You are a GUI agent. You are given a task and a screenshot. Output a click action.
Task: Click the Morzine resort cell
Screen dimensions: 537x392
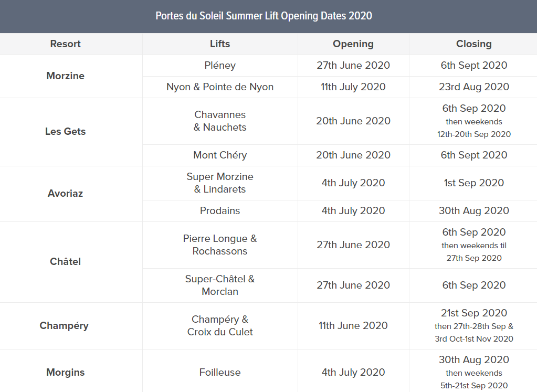pos(66,76)
